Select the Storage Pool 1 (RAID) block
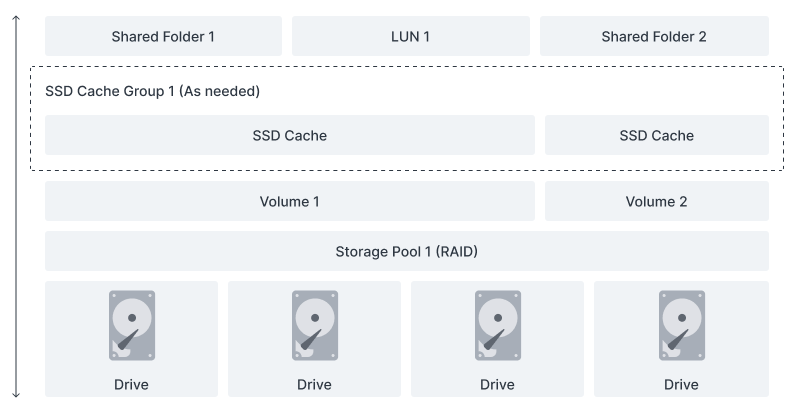The image size is (800, 413). (407, 251)
